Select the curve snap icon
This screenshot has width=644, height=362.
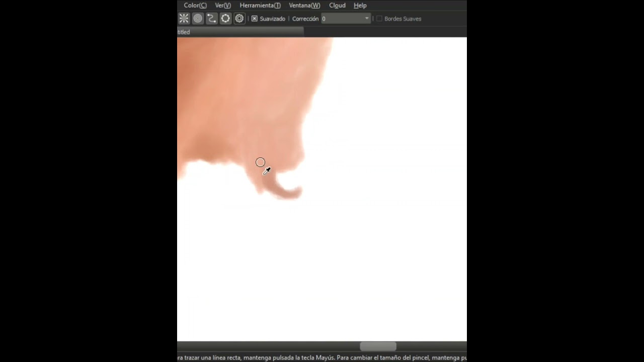click(211, 19)
